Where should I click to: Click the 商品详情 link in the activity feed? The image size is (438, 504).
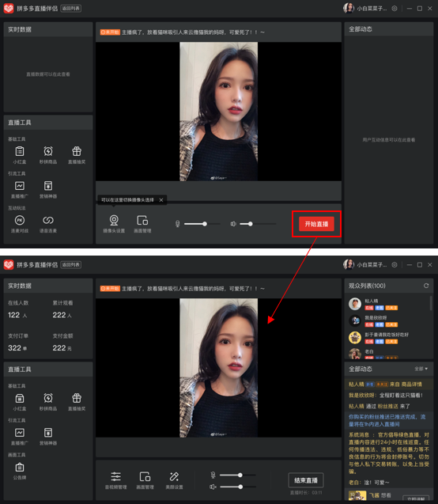click(412, 384)
